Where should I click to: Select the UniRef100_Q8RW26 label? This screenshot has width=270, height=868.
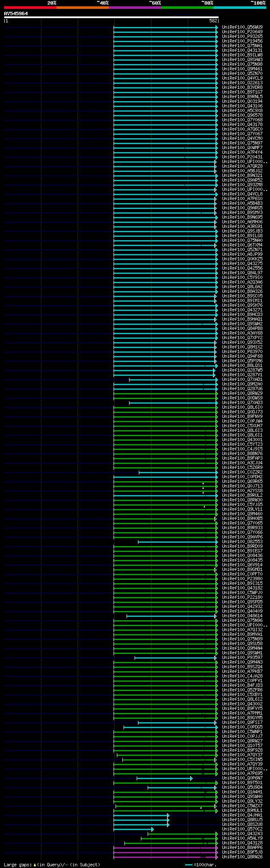(x=242, y=857)
